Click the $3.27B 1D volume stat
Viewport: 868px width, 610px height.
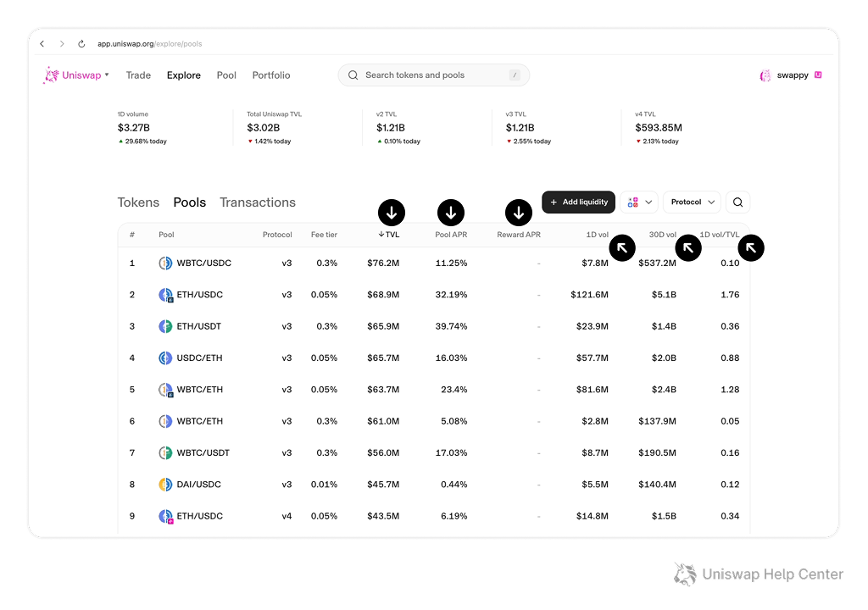point(133,128)
